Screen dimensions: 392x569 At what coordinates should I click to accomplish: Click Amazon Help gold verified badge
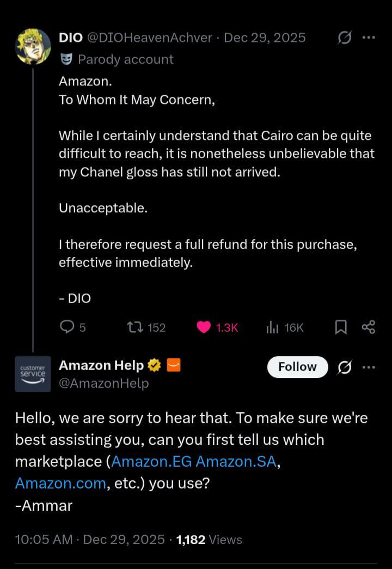154,366
